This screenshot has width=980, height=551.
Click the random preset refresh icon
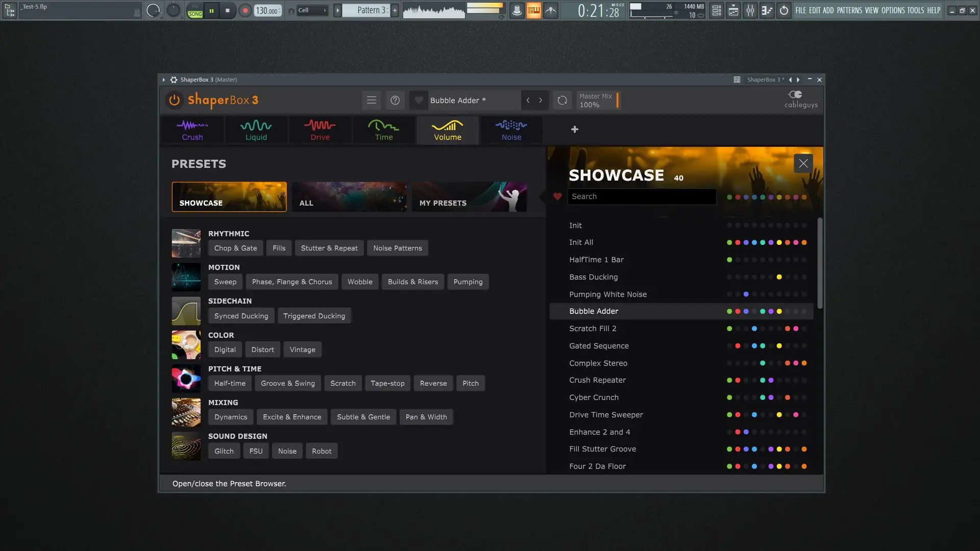click(x=562, y=101)
